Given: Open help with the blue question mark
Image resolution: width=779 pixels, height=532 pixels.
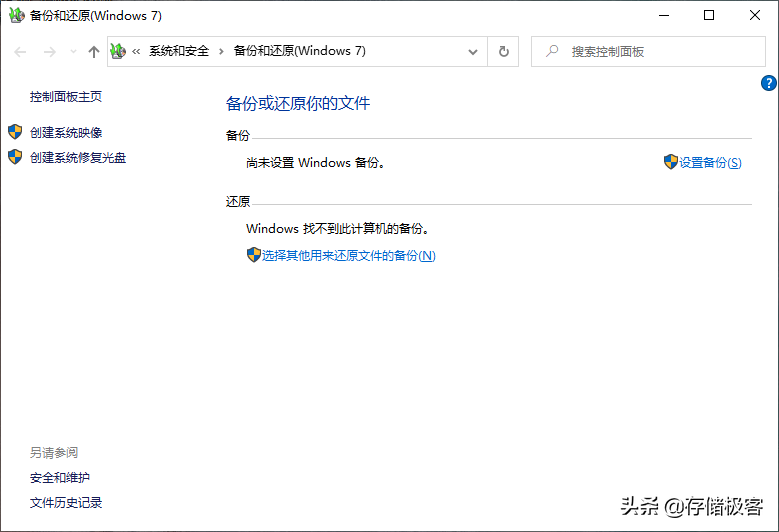Looking at the screenshot, I should tap(768, 83).
